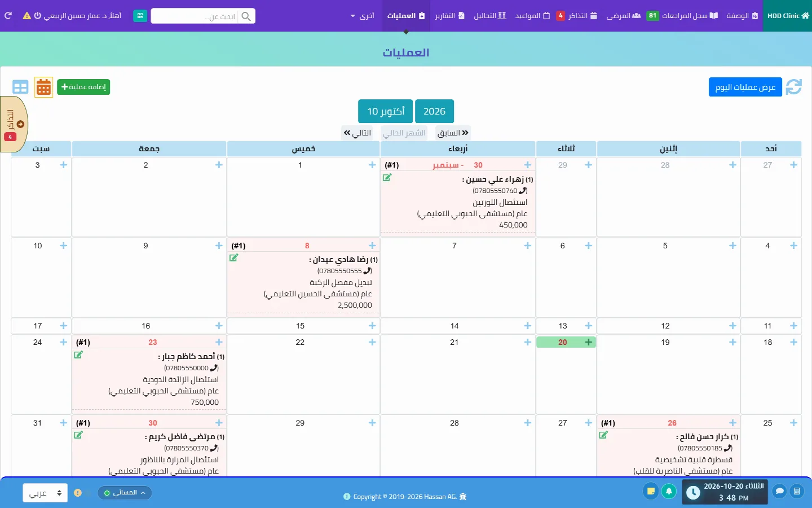This screenshot has width=812, height=508.
Task: Go to the المواعيد tab
Action: [x=532, y=16]
